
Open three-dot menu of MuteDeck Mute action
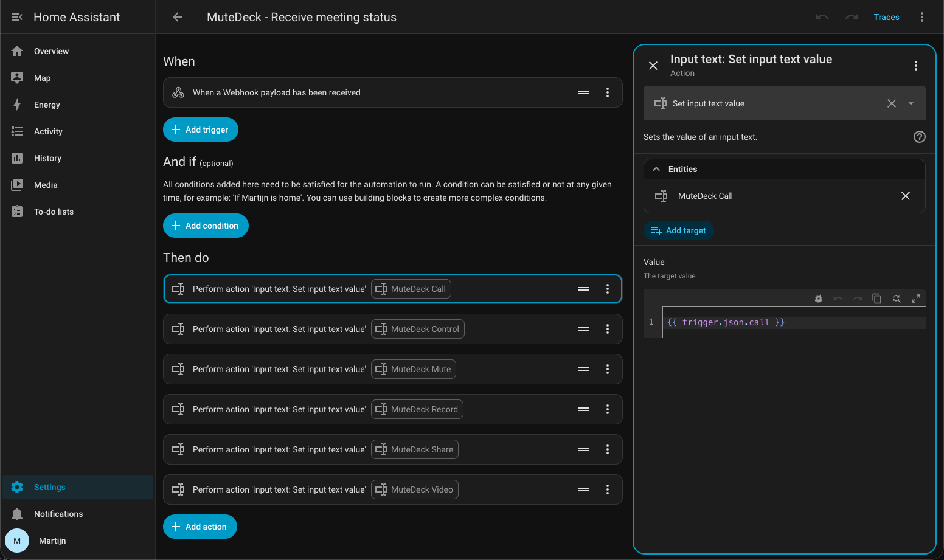click(608, 369)
